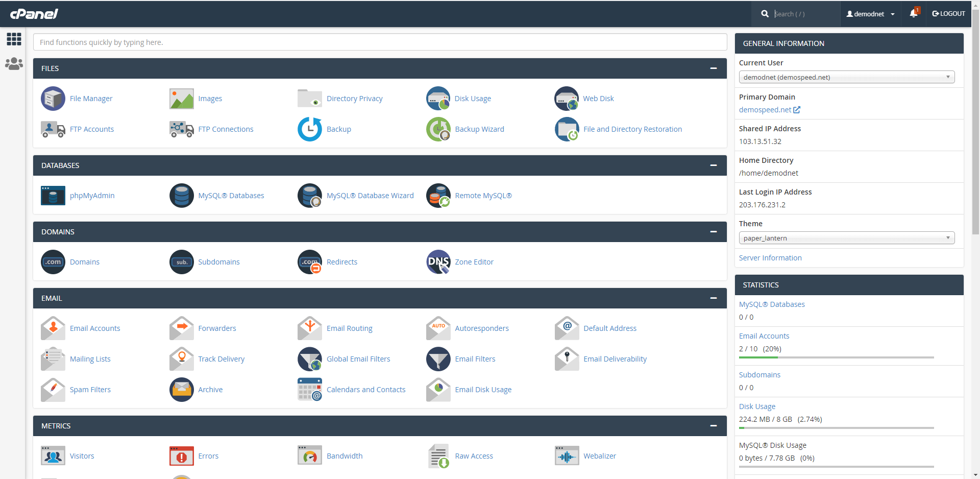This screenshot has width=980, height=479.
Task: Open the phpMyAdmin icon
Action: 53,196
